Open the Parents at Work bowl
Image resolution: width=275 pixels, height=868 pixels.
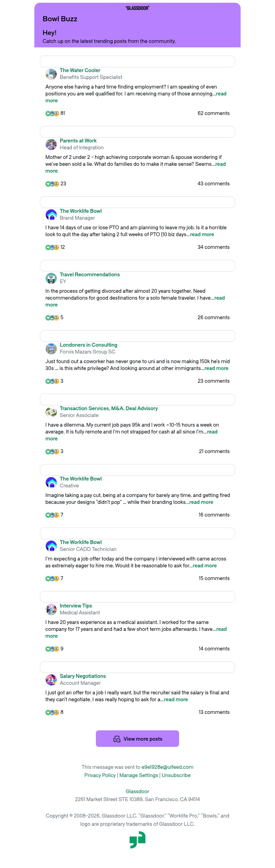point(78,141)
